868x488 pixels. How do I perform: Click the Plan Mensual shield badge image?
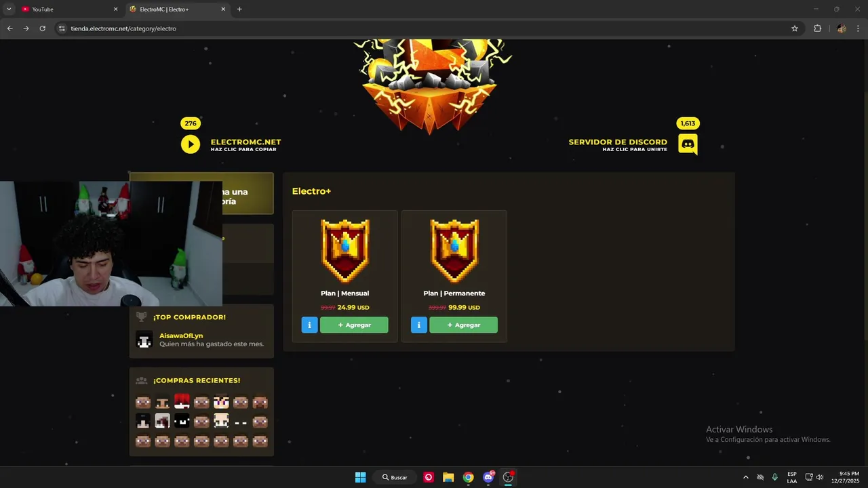click(345, 251)
